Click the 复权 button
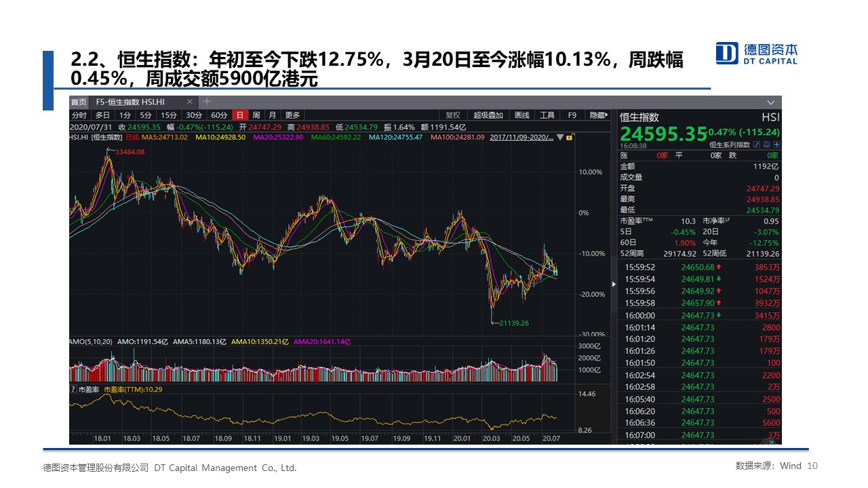Viewport: 868px width, 488px height. click(453, 115)
